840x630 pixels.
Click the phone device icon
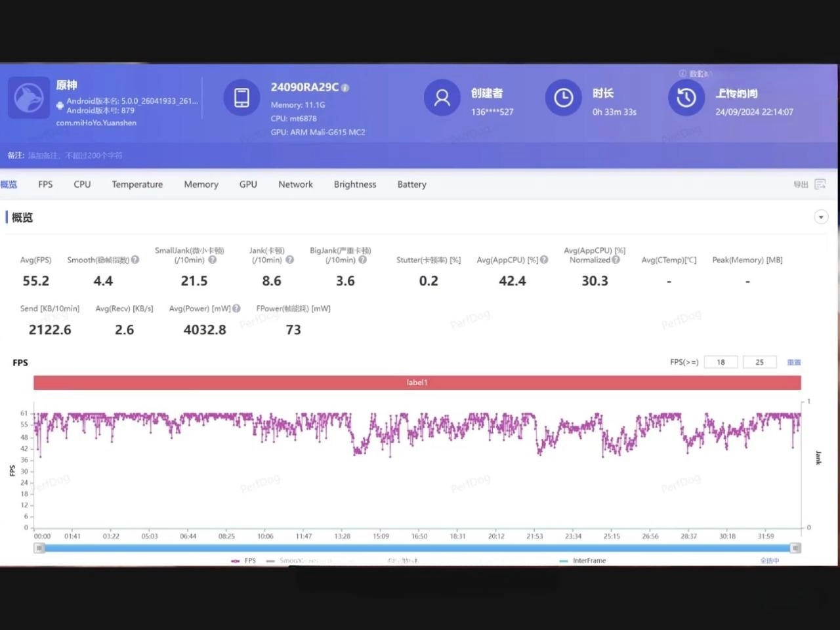click(241, 97)
